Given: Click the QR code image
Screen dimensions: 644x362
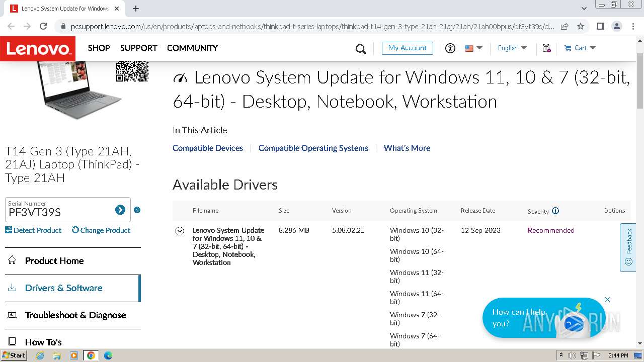Looking at the screenshot, I should coord(132,71).
